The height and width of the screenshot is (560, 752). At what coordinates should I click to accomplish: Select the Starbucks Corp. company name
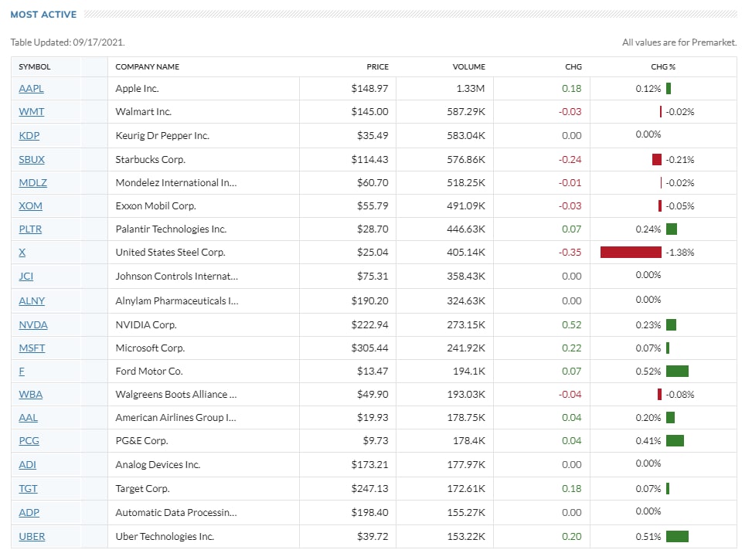(x=151, y=160)
